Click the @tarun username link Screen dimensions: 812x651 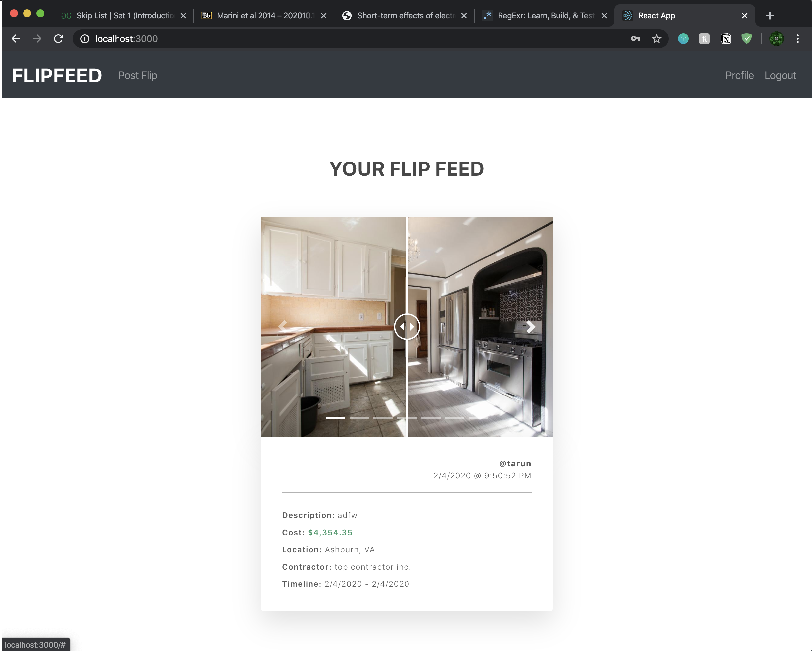pos(515,463)
